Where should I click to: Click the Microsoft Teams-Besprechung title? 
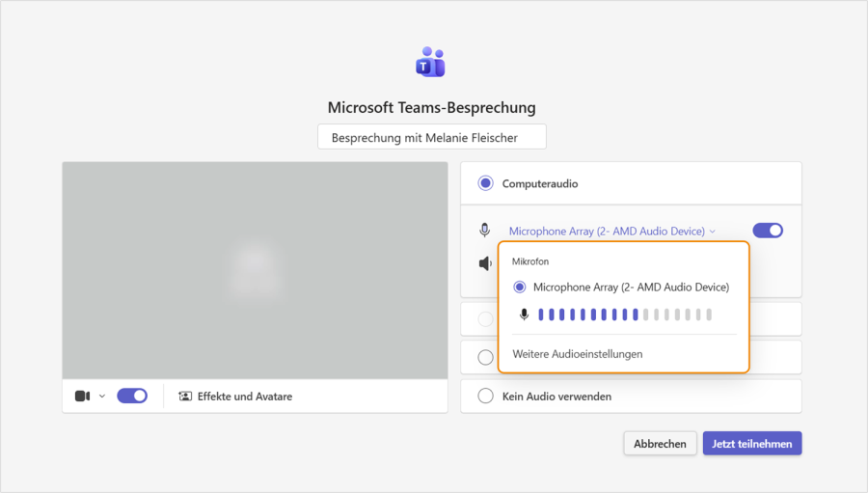432,107
